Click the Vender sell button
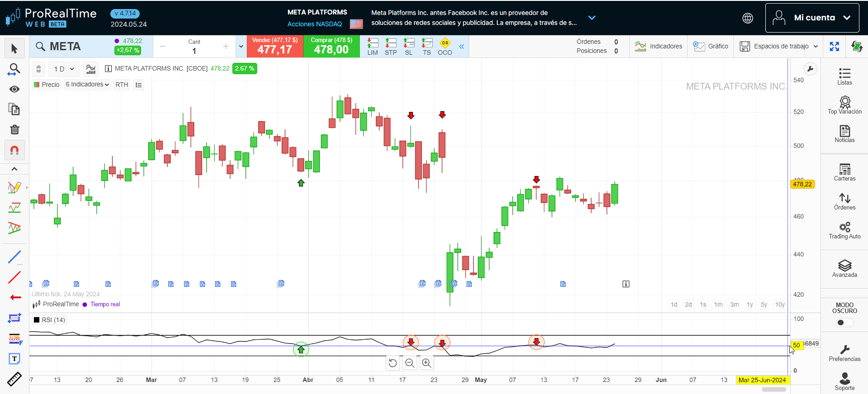 275,47
